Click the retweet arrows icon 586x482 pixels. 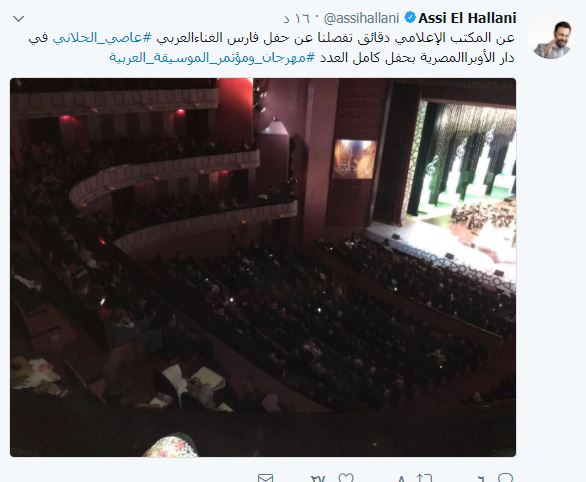(x=424, y=478)
